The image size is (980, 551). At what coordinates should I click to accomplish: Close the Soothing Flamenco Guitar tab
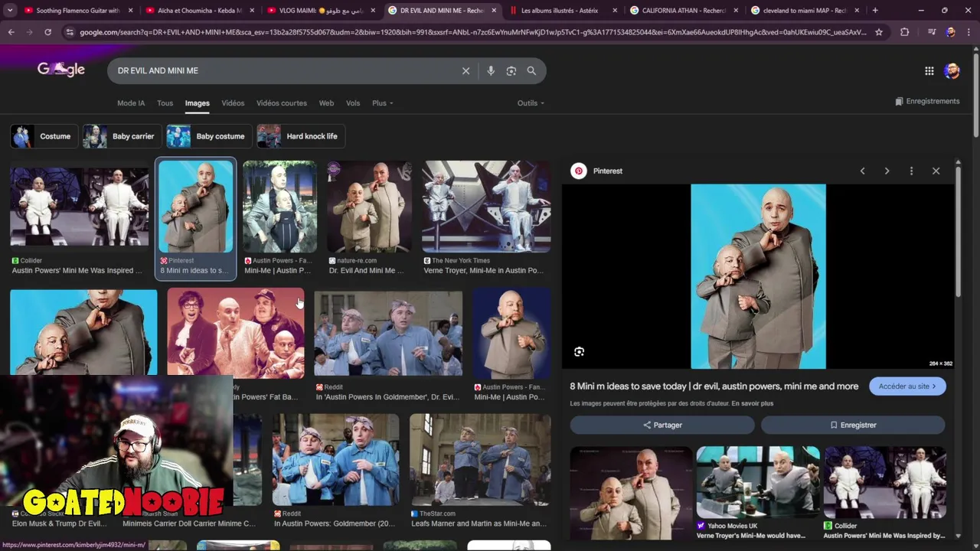131,11
